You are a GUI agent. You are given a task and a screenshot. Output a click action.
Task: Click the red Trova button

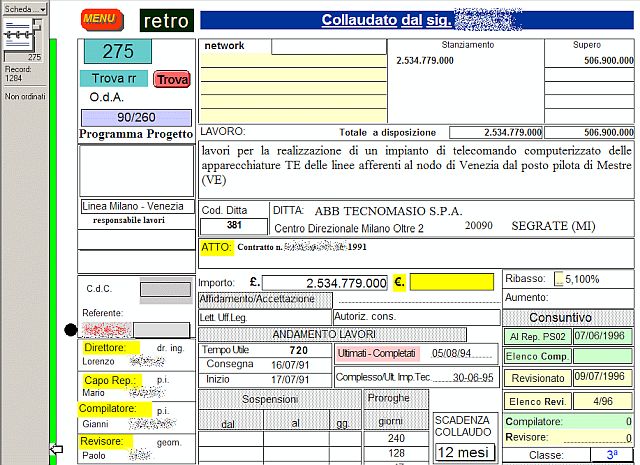(x=172, y=79)
